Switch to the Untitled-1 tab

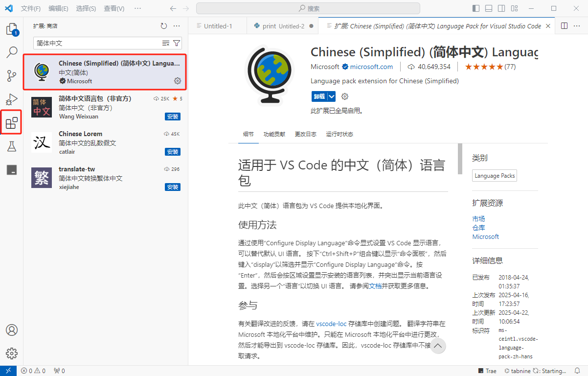217,26
